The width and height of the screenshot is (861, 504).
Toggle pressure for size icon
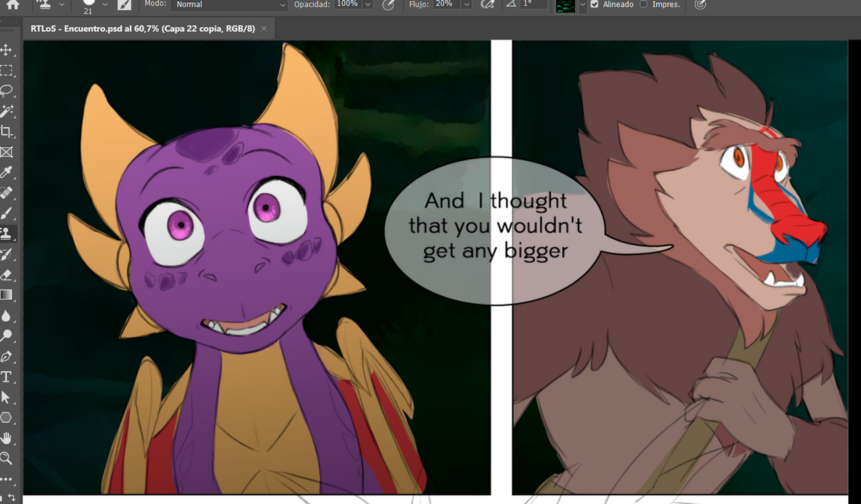(x=700, y=5)
